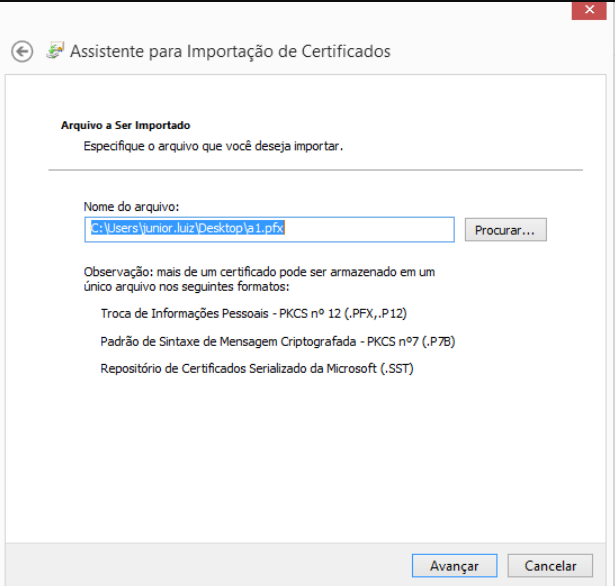Click text 'Especifique o arquivo que você deseja importar.'
Viewport: 615px width, 586px height.
click(x=213, y=146)
